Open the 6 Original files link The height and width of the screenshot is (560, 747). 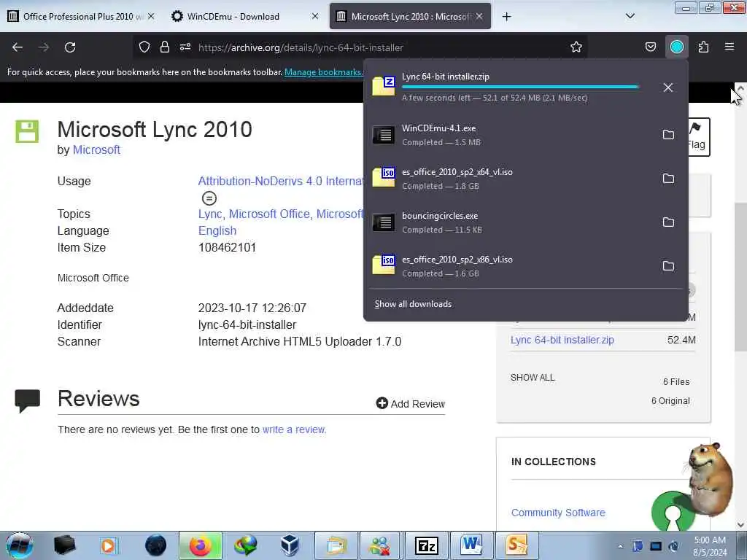pos(670,401)
